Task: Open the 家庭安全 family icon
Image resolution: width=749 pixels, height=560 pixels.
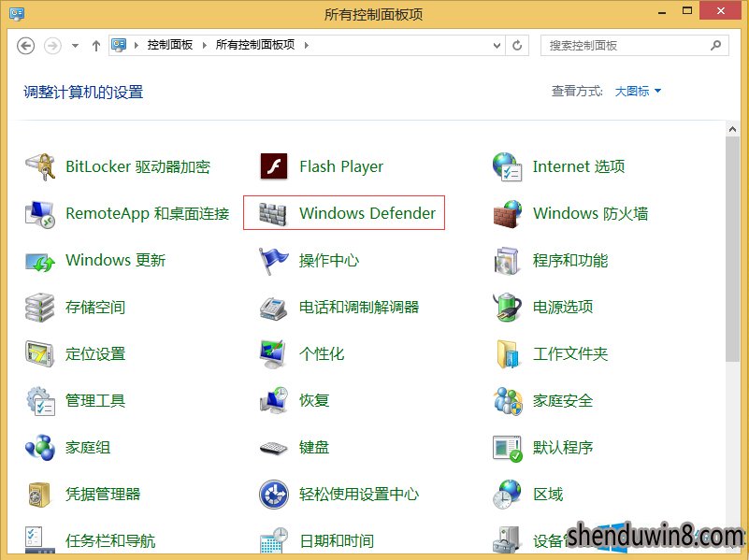Action: click(508, 400)
